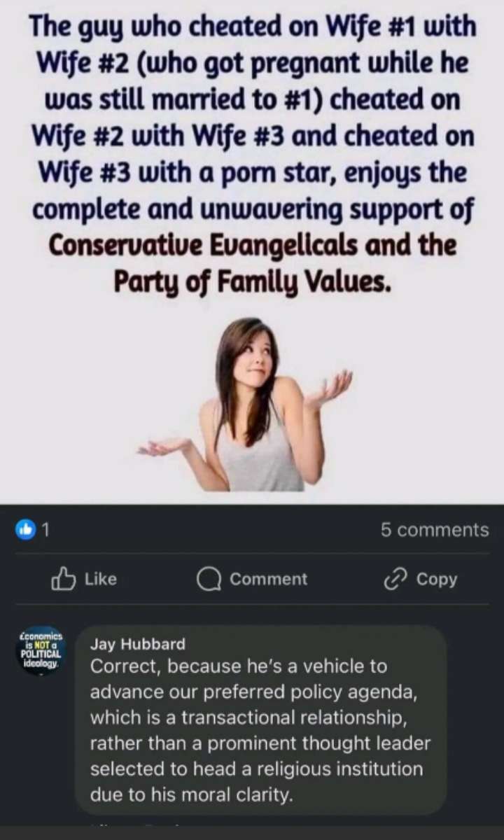504x840 pixels.
Task: Click the Like button label
Action: coord(101,579)
